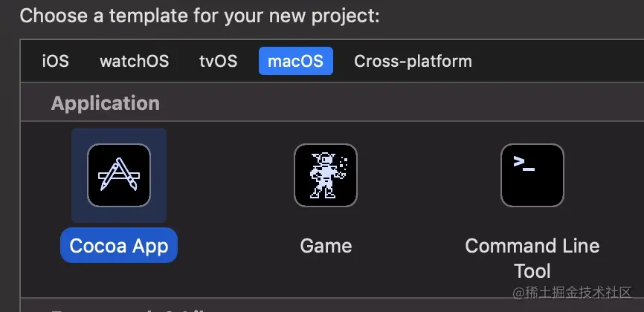Click the "Choose a template" heading text

click(199, 16)
